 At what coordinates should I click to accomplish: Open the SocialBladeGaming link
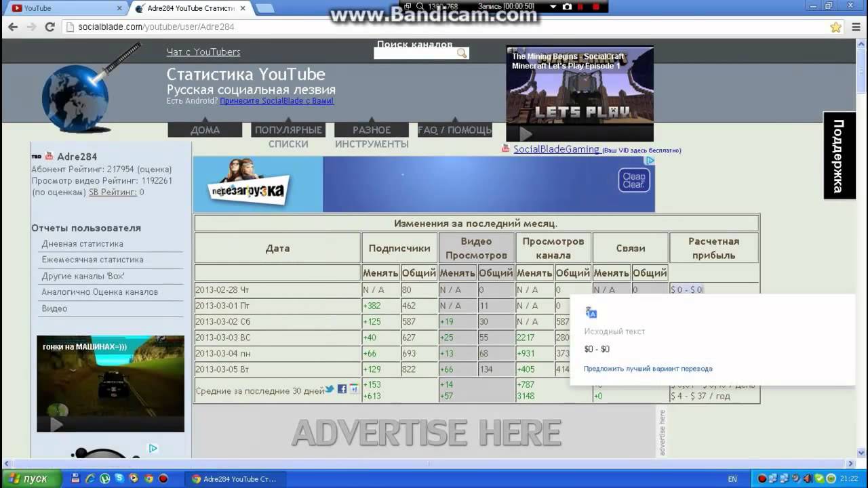coord(557,149)
